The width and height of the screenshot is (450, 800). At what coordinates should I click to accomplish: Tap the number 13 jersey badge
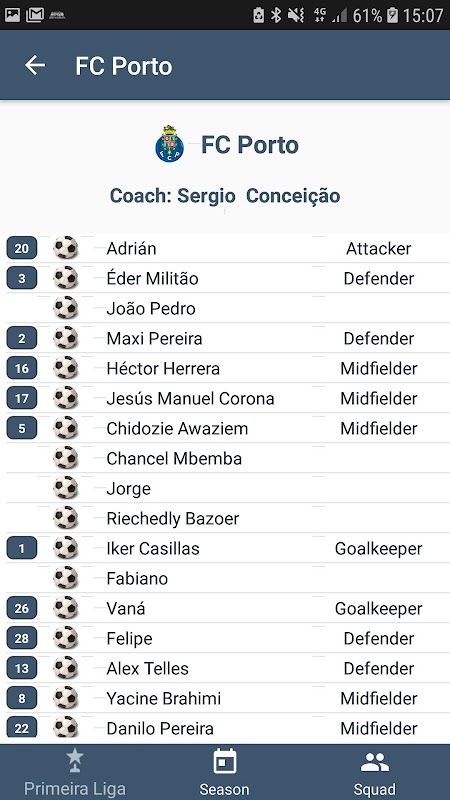click(x=21, y=668)
